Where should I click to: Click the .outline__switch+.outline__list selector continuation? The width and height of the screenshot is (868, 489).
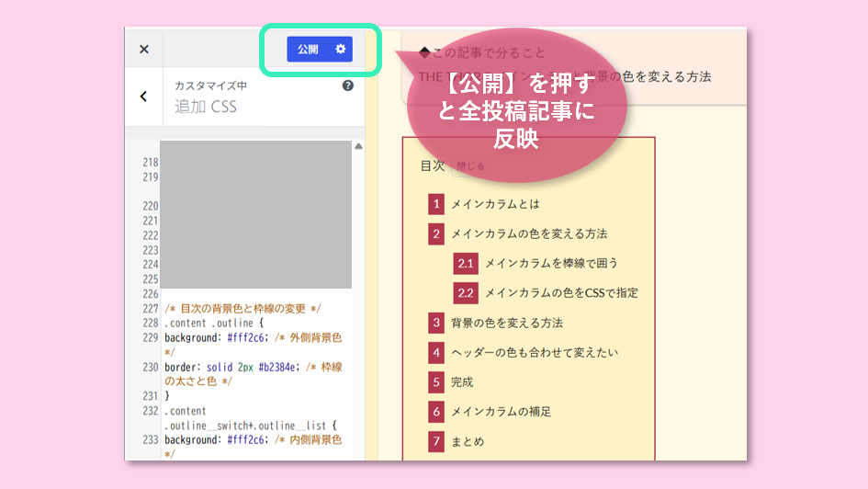coord(250,426)
